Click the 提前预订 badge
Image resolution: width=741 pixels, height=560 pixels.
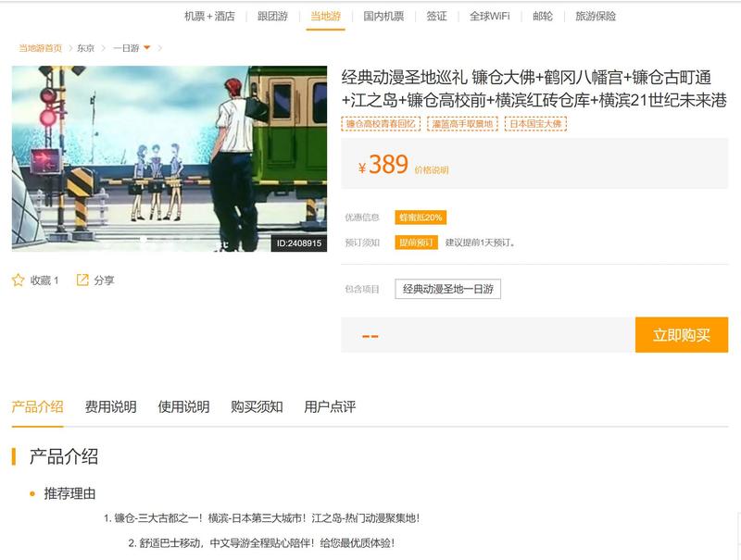pyautogui.click(x=416, y=243)
